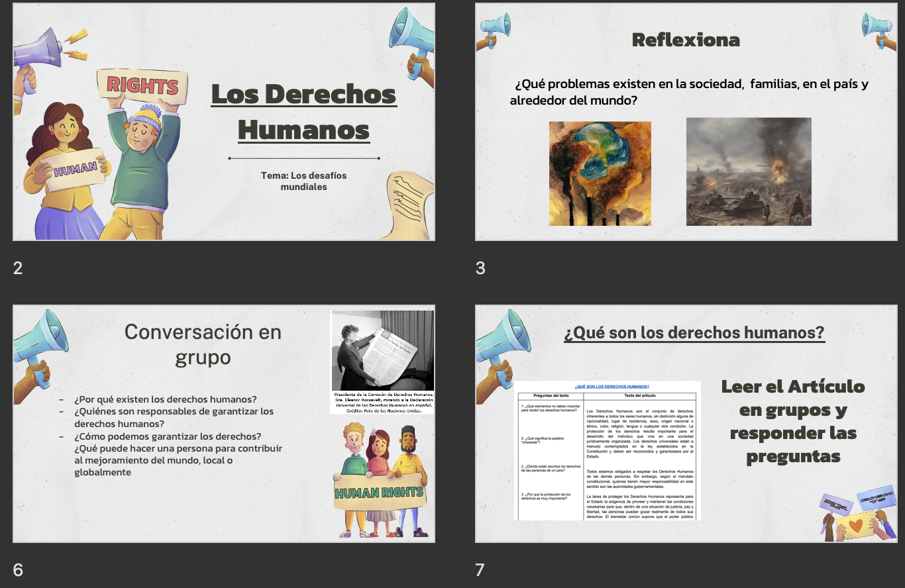Click the 'Conversación en grupo' heading
This screenshot has width=905, height=588.
203,344
